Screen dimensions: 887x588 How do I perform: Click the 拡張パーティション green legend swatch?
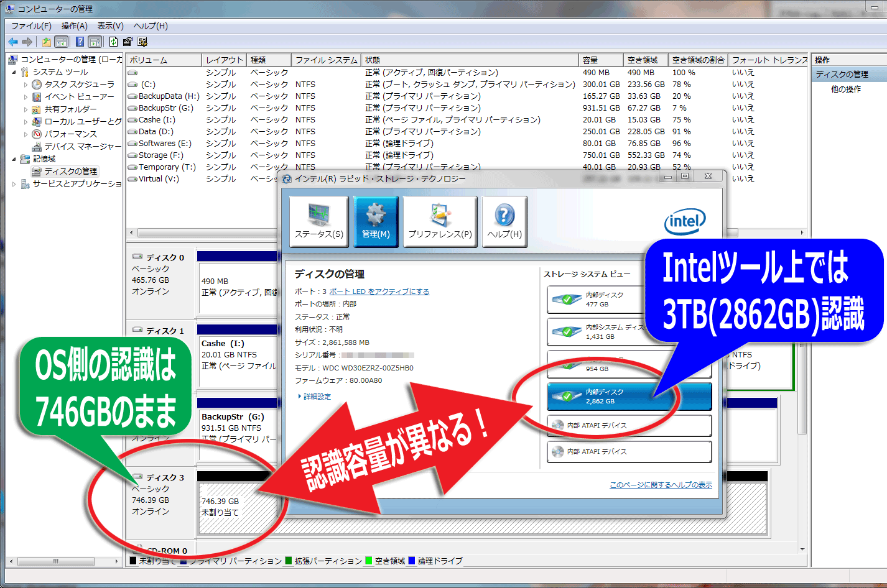pyautogui.click(x=289, y=561)
